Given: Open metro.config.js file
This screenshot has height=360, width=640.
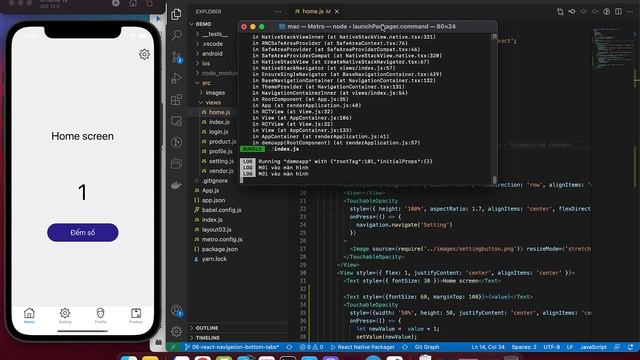Looking at the screenshot, I should 222,239.
